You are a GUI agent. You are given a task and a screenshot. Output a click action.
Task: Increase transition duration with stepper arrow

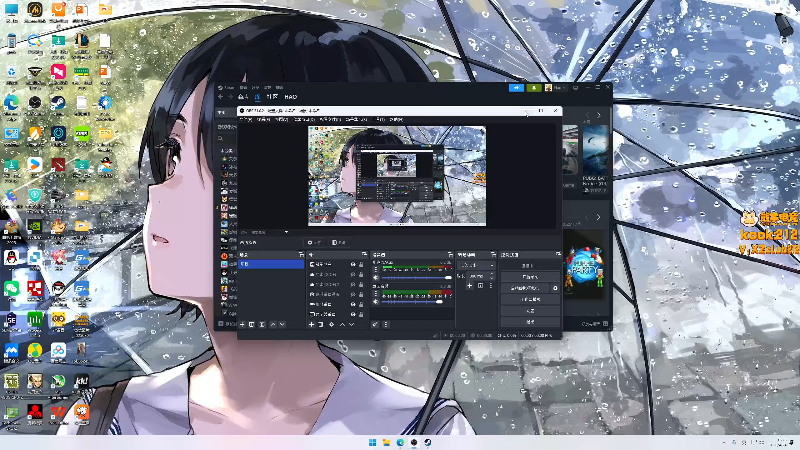(492, 274)
